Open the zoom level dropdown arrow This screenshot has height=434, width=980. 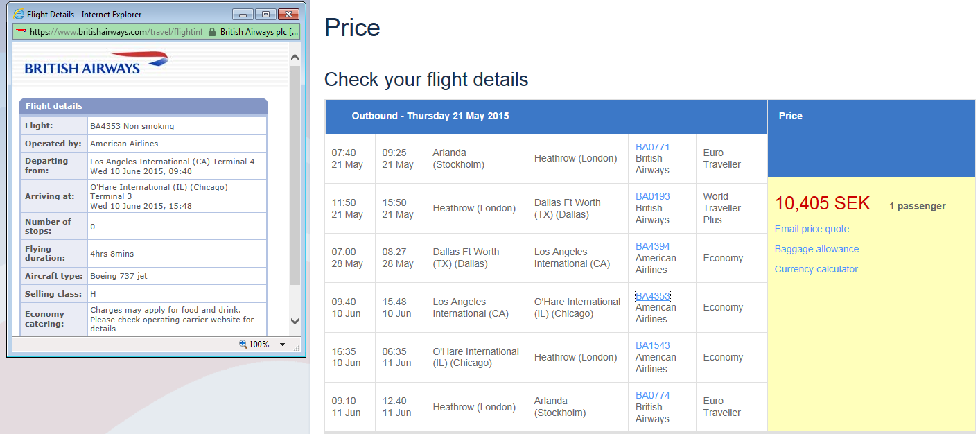283,345
